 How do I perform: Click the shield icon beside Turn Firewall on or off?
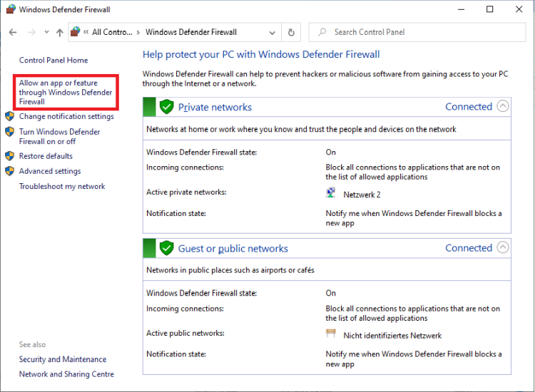point(9,132)
